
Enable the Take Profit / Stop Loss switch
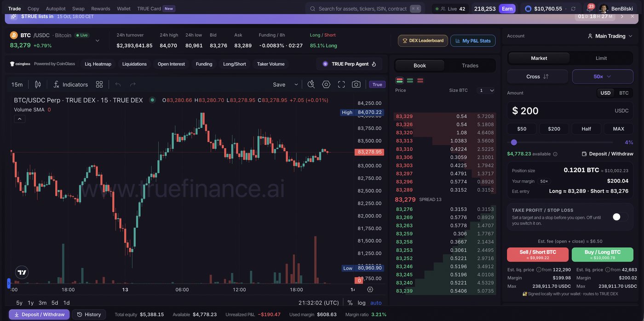[x=620, y=217]
